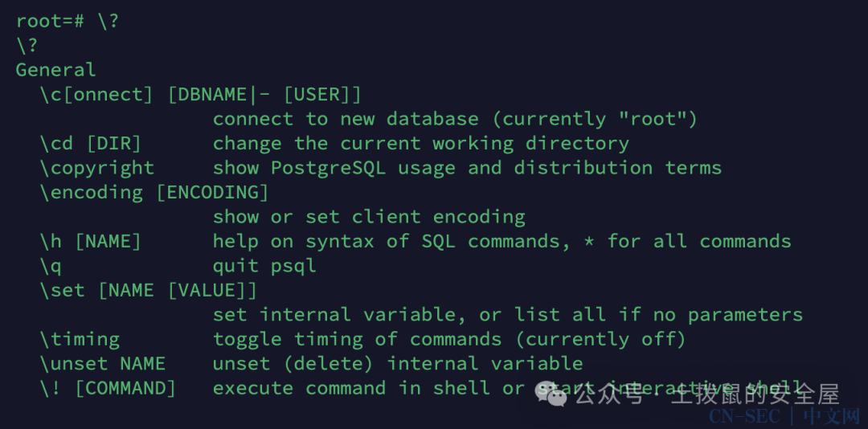Click the WeChat logo icon in watermark
The image size is (868, 429).
[x=551, y=394]
